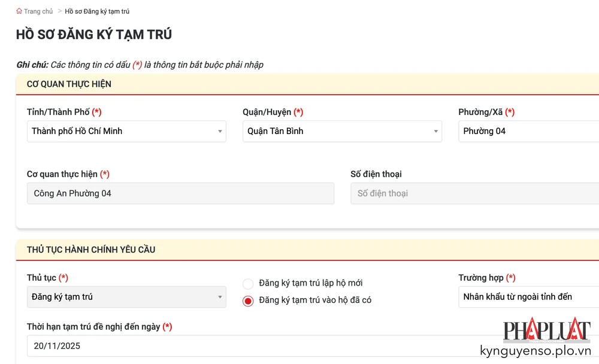The width and height of the screenshot is (599, 364).
Task: Click the home icon in the breadcrumb
Action: (19, 11)
